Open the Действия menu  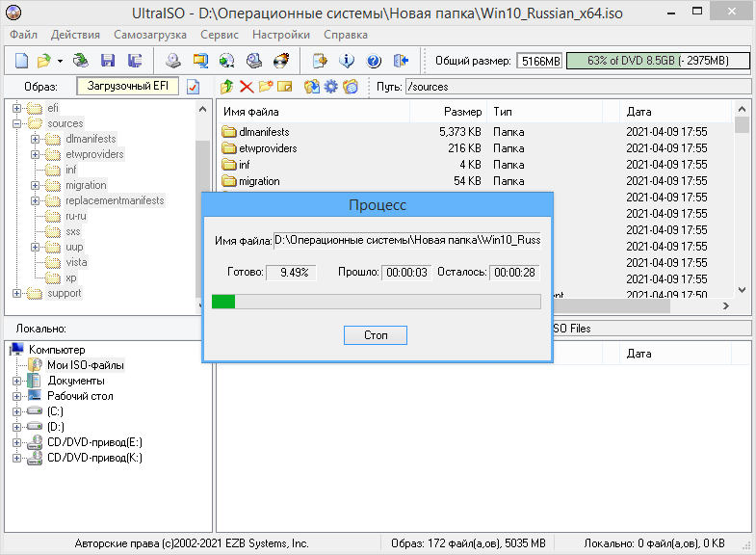76,35
